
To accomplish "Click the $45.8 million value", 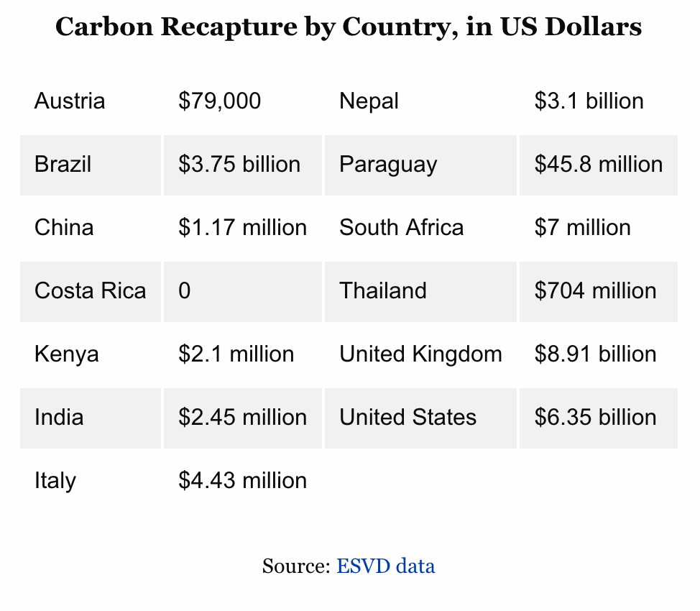I will (598, 164).
